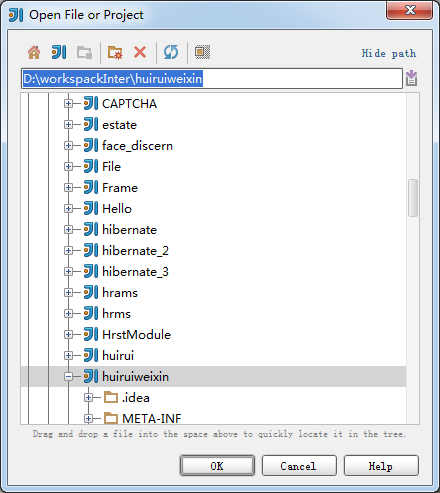Click the HrstModule project icon
Viewport: 440px width, 493px height.
coord(91,334)
